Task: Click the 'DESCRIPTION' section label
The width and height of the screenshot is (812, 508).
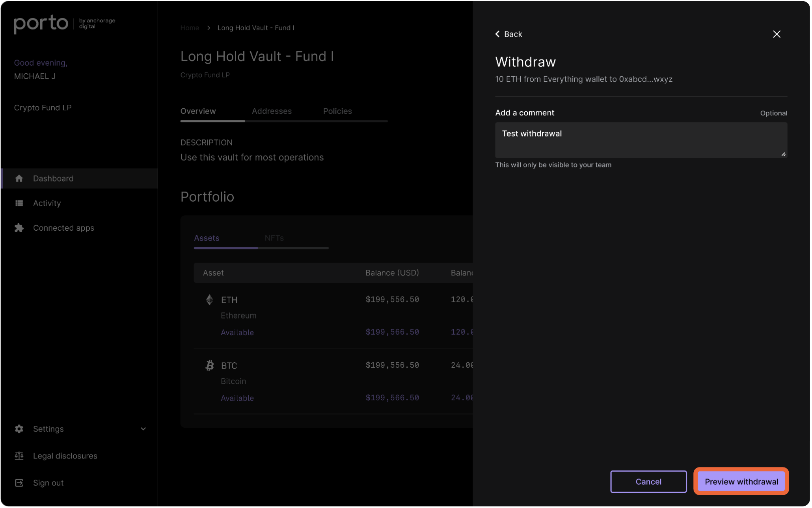Action: pyautogui.click(x=207, y=143)
